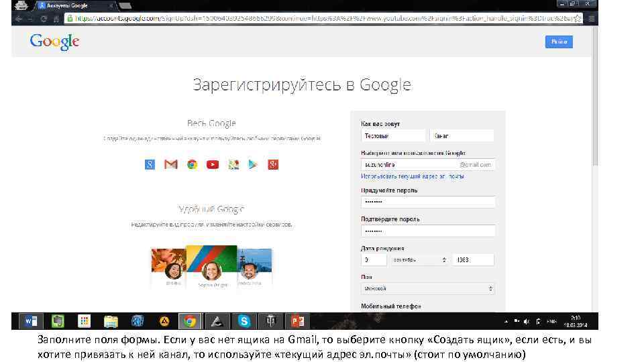Click the page vertical scrollbar
Viewport: 644px width, 362px height.
click(x=595, y=97)
